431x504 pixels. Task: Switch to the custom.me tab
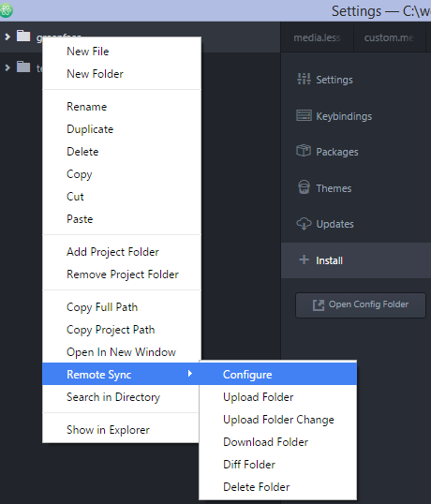(389, 37)
